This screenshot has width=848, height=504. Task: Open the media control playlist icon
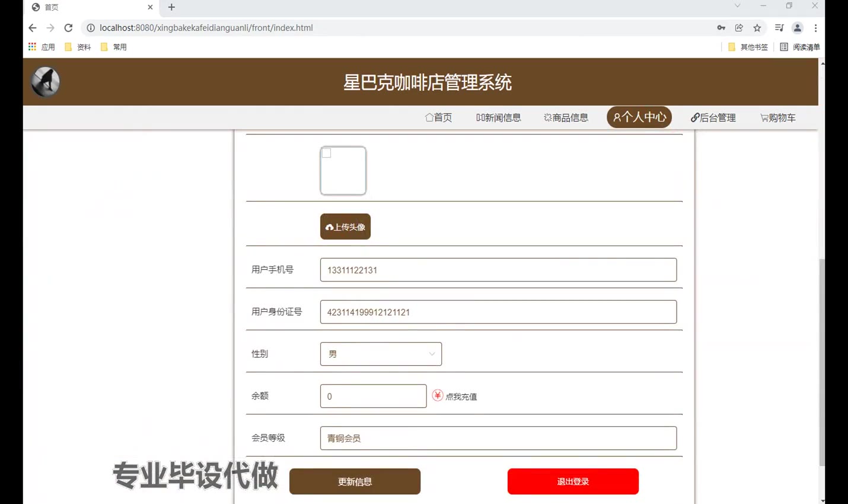pos(779,28)
